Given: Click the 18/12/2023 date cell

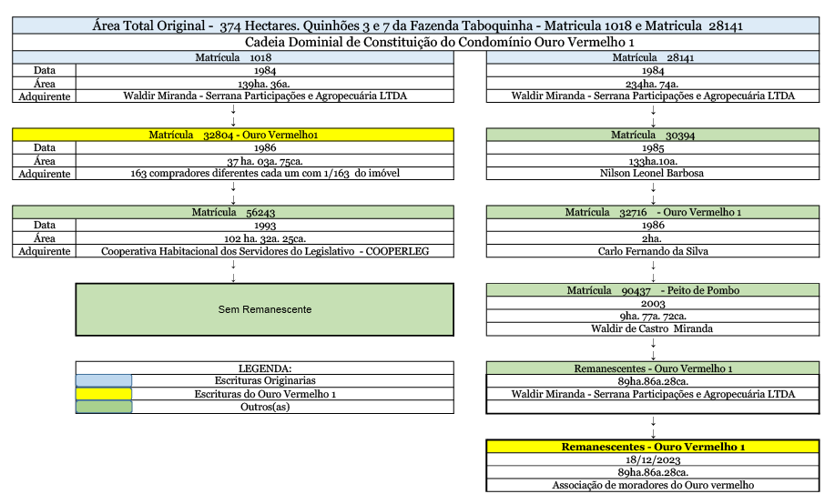Looking at the screenshot, I should click(653, 460).
